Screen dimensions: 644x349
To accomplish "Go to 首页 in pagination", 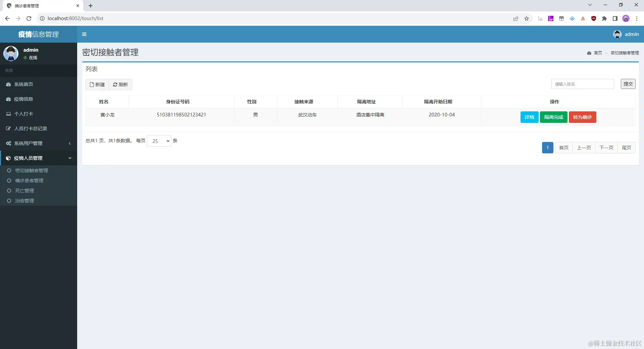I will tap(563, 148).
